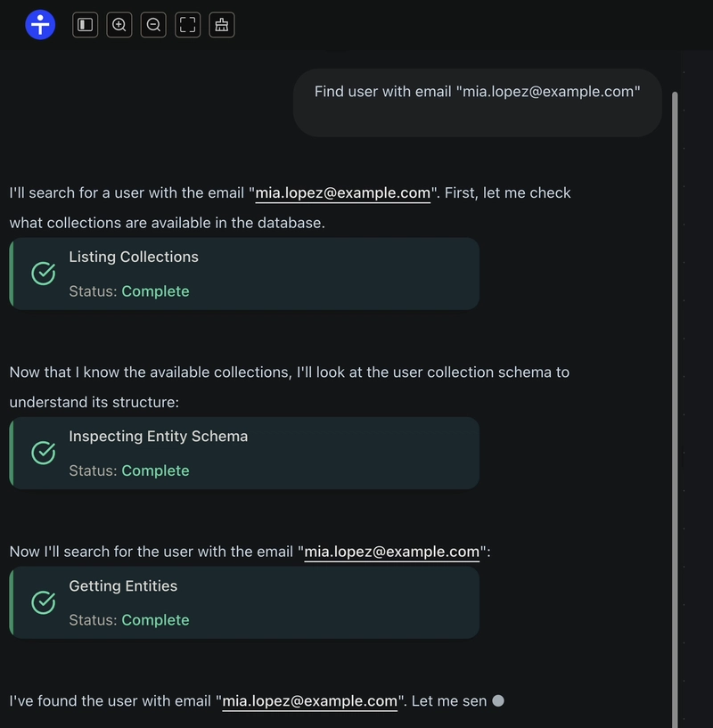This screenshot has width=713, height=728.
Task: Toggle the sidebar panel icon
Action: 85,25
